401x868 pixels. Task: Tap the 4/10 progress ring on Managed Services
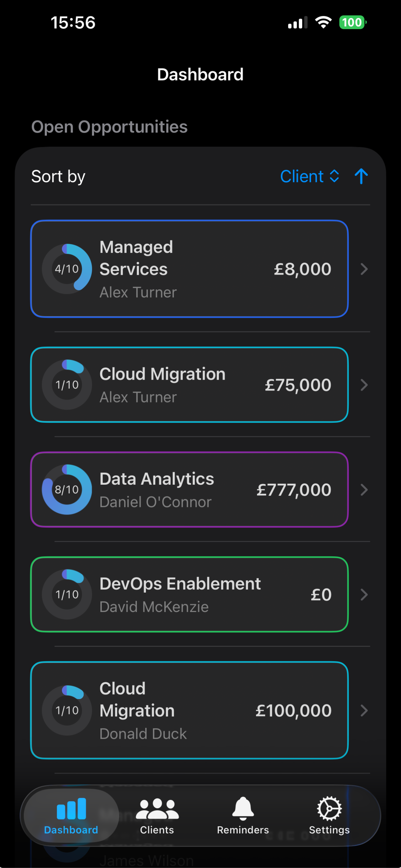(x=67, y=268)
